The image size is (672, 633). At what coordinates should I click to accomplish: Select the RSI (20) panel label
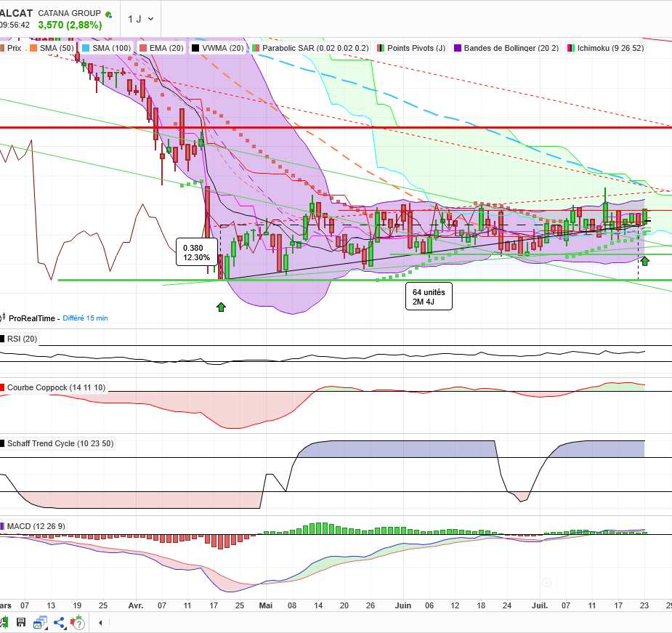pos(22,339)
